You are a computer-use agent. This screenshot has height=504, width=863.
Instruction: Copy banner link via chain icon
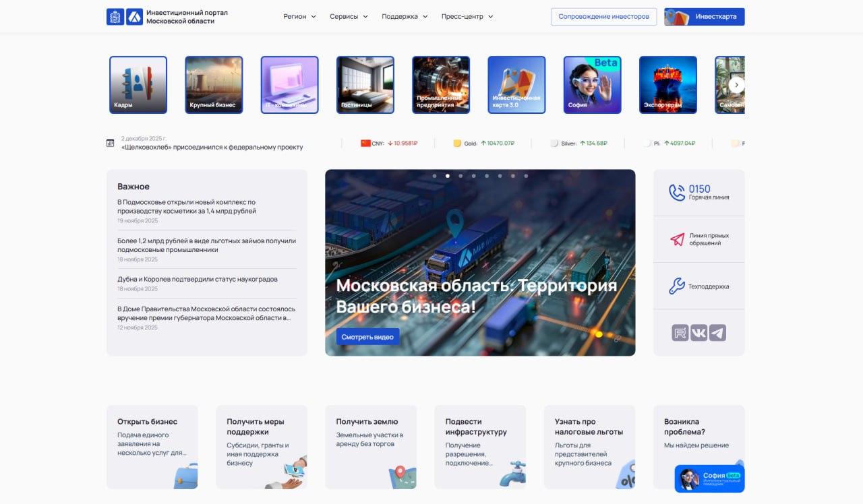(x=618, y=339)
